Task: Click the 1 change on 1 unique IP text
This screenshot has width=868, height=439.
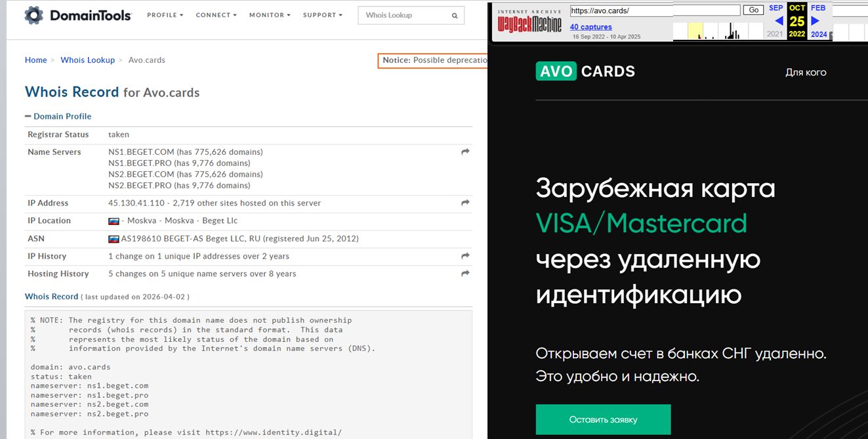Action: pos(199,257)
